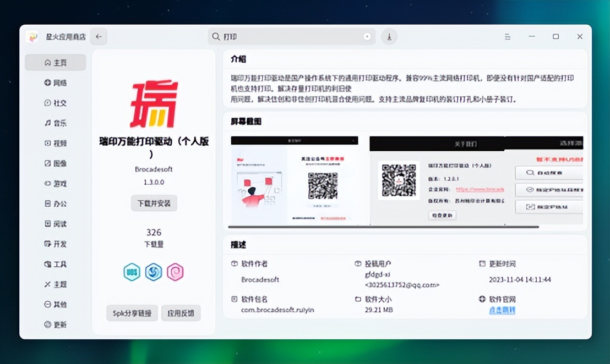
Task: Click the refresh icon inside the search bar
Action: 367,36
